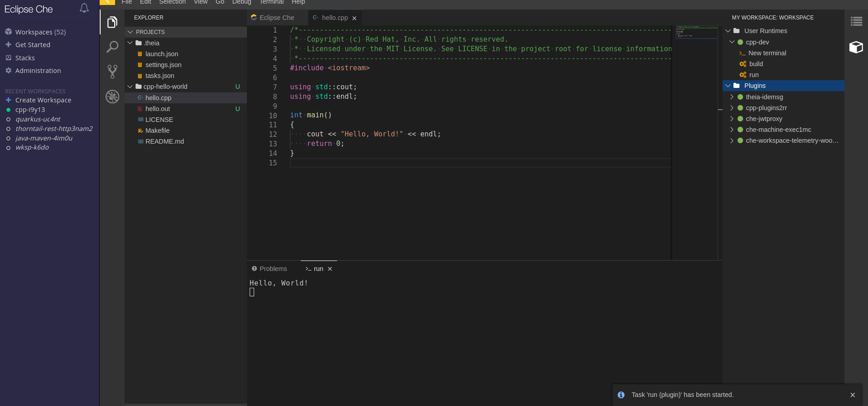
Task: Open the Source Control branch icon
Action: click(112, 72)
